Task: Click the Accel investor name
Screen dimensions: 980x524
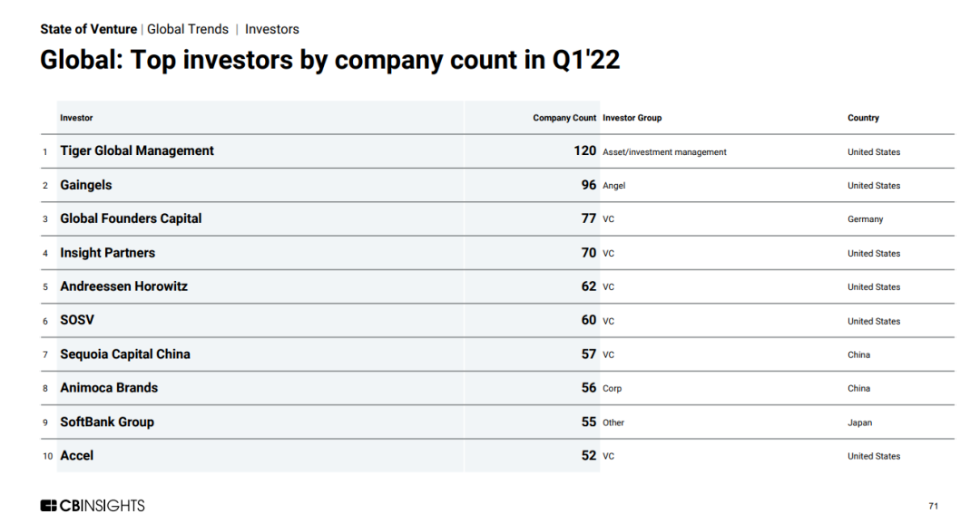Action: click(x=77, y=455)
